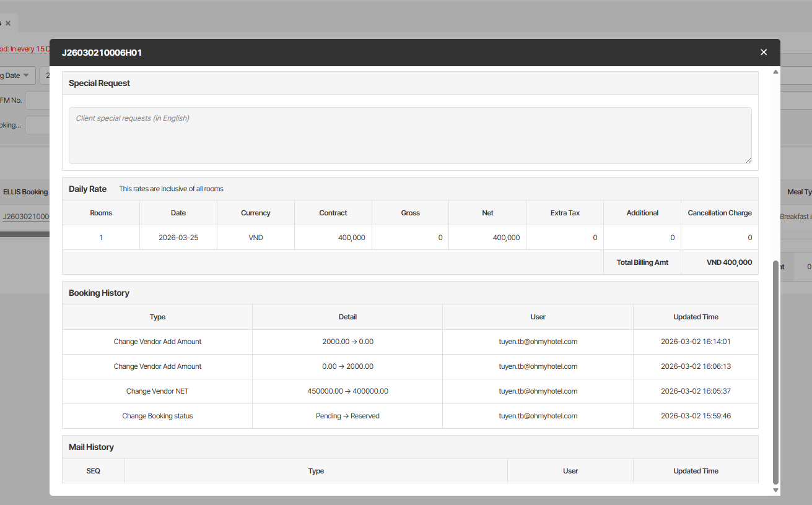Close the J26030210006H01 booking modal
The height and width of the screenshot is (505, 812).
coord(764,53)
